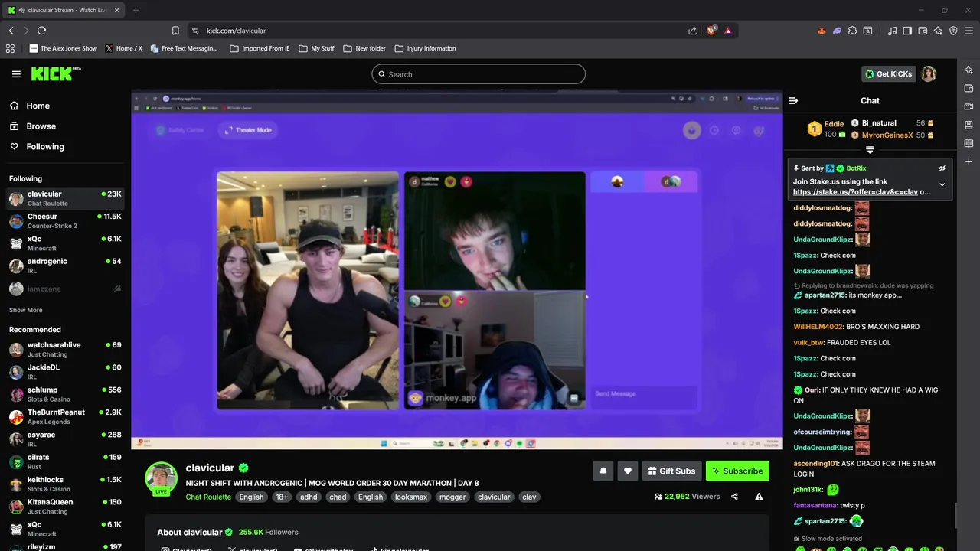
Task: Open the Chat Roulette category link
Action: pyautogui.click(x=208, y=497)
